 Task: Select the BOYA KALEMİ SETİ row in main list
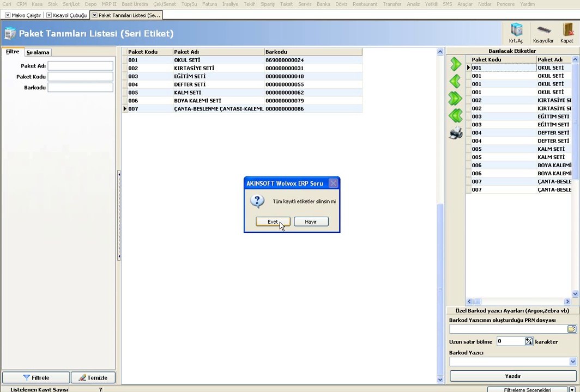coord(242,101)
